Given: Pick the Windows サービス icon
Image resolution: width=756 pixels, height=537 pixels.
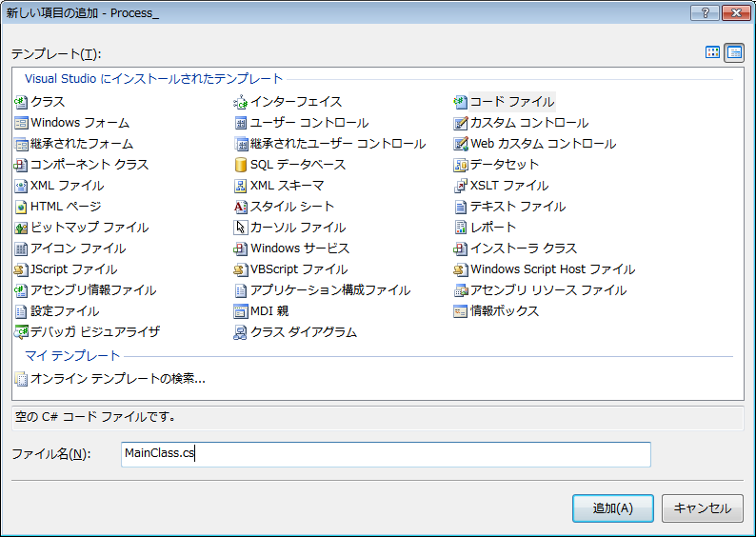Looking at the screenshot, I should click(x=240, y=249).
